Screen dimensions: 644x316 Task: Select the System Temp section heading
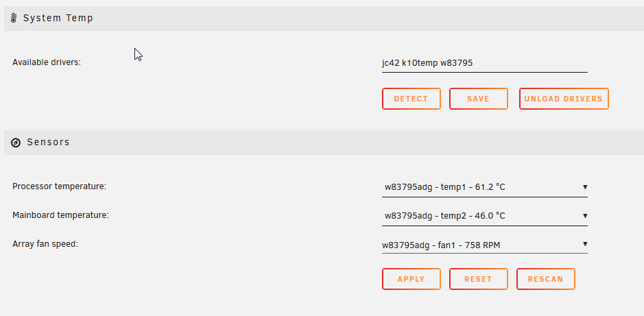coord(58,18)
